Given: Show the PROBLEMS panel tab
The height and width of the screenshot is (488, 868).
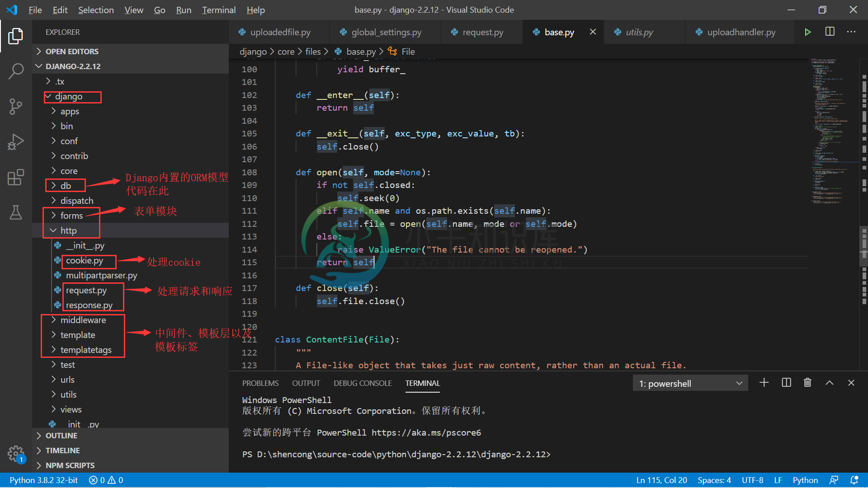Looking at the screenshot, I should pyautogui.click(x=260, y=383).
